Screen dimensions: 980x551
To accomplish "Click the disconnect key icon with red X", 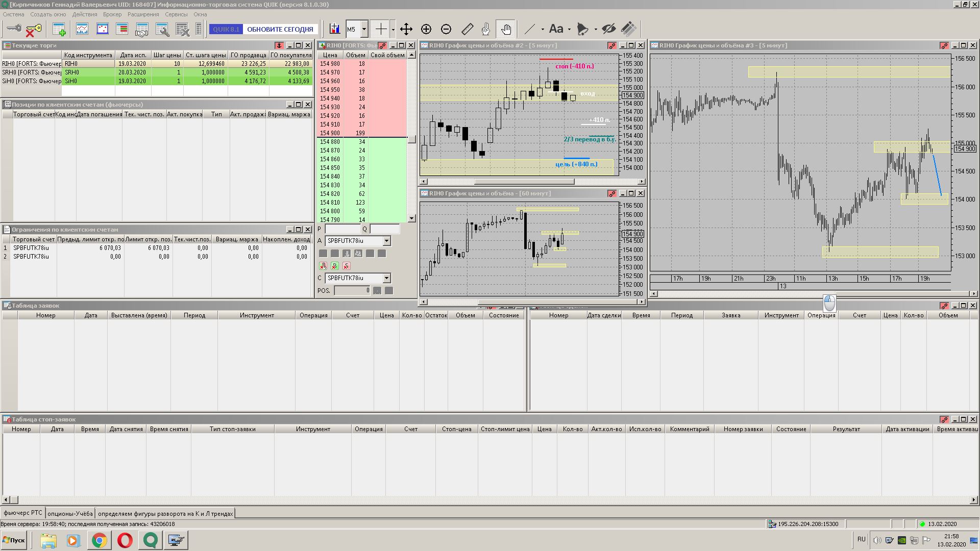I will (x=34, y=30).
